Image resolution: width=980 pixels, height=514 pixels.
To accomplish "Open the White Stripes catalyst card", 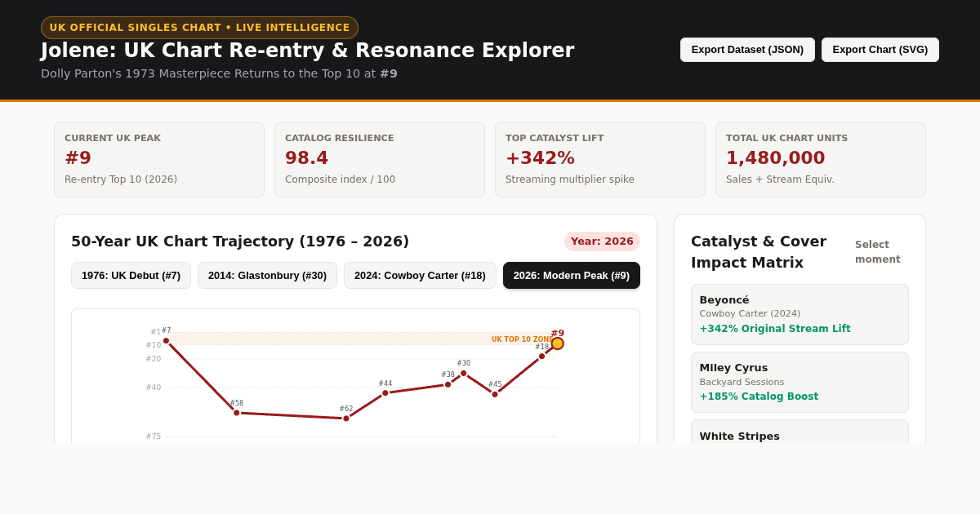I will click(800, 432).
